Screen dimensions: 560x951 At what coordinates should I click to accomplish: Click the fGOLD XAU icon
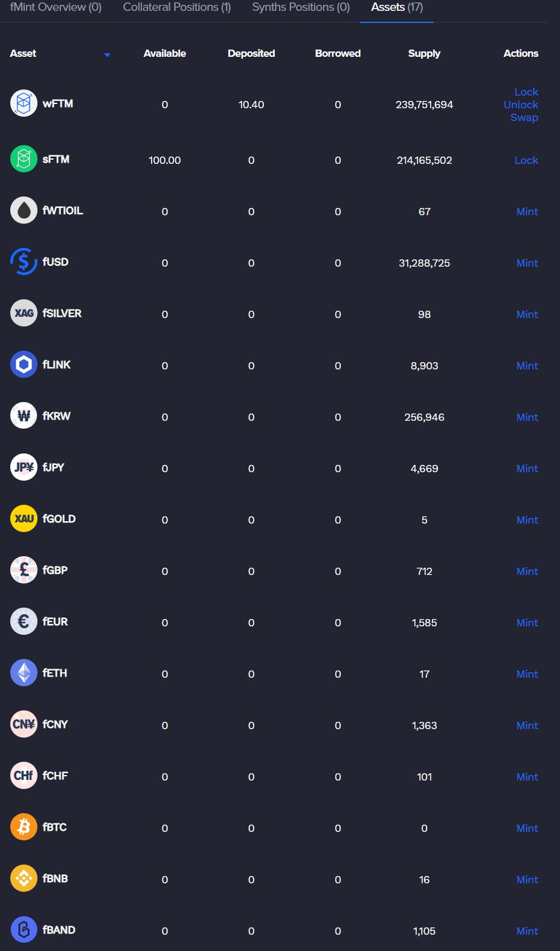pos(24,519)
